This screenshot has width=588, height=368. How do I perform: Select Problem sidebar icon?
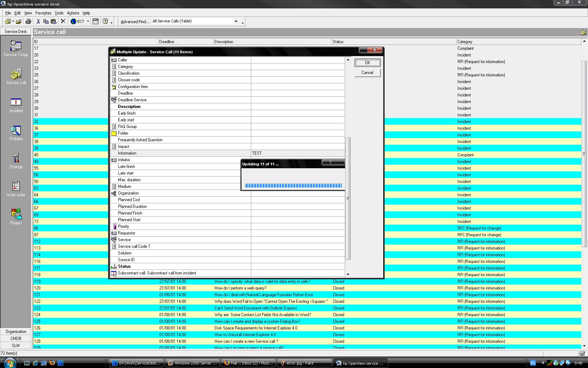tap(16, 132)
